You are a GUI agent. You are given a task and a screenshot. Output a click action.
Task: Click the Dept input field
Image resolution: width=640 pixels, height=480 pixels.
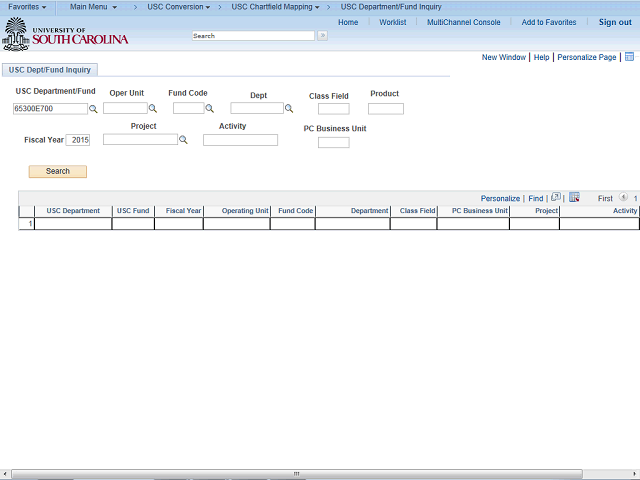pyautogui.click(x=257, y=108)
